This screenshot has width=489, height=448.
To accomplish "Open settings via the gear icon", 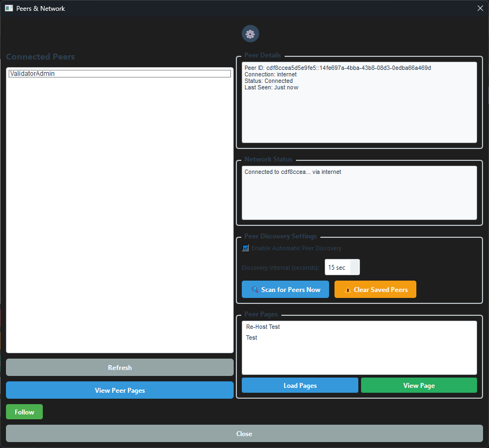I will pos(250,34).
